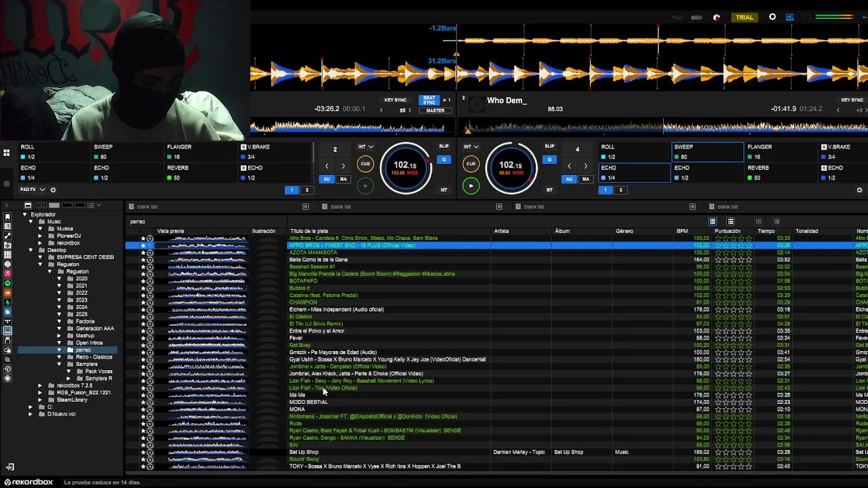The width and height of the screenshot is (868, 488).
Task: Toggle Quantize Q on deck 1
Action: click(443, 160)
